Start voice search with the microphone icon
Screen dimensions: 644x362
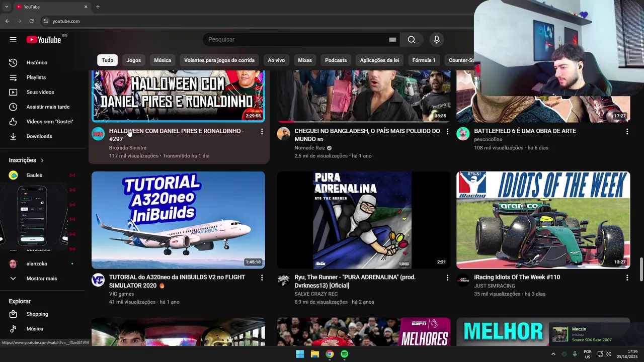pyautogui.click(x=437, y=40)
